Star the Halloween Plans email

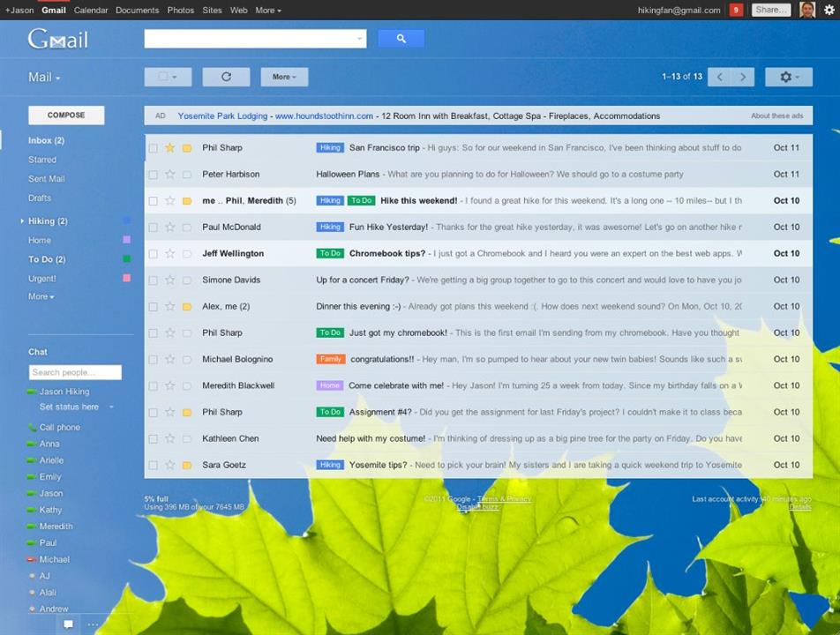pyautogui.click(x=169, y=174)
